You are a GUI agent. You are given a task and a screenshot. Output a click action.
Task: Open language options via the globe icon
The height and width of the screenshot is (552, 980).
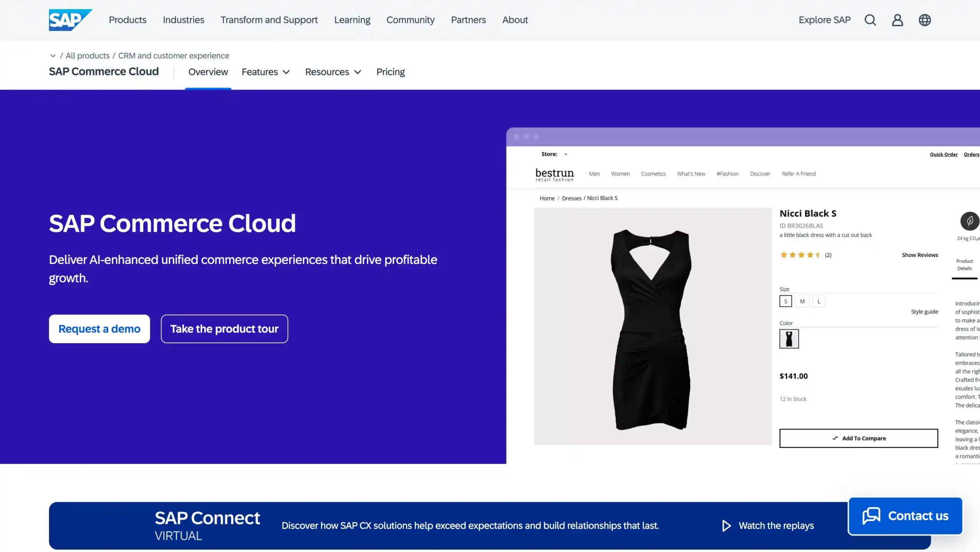925,20
